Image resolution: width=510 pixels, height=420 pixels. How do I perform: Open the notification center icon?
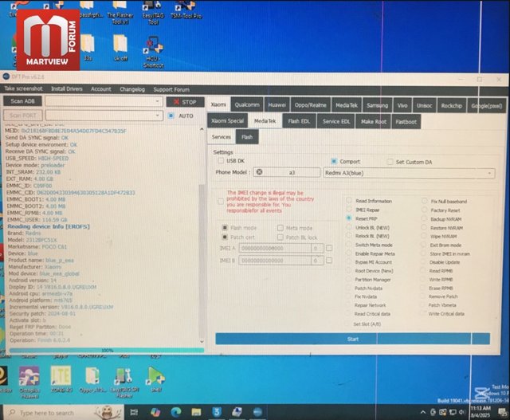coord(503,413)
